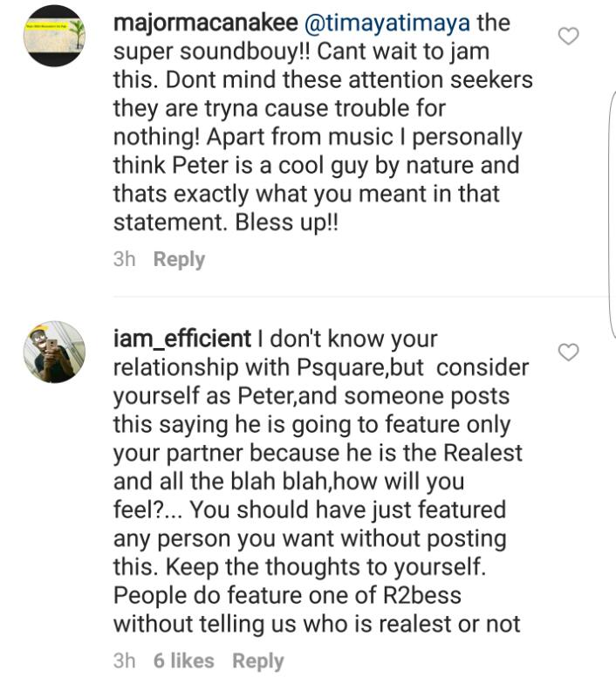
Task: Click the 3h timestamp under iam_efficient's comment
Action: coord(124,660)
